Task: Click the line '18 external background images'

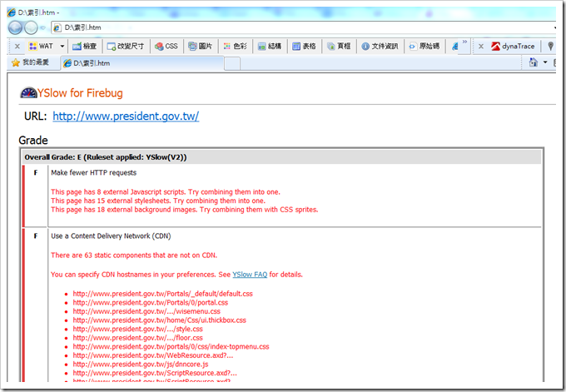Action: [185, 210]
